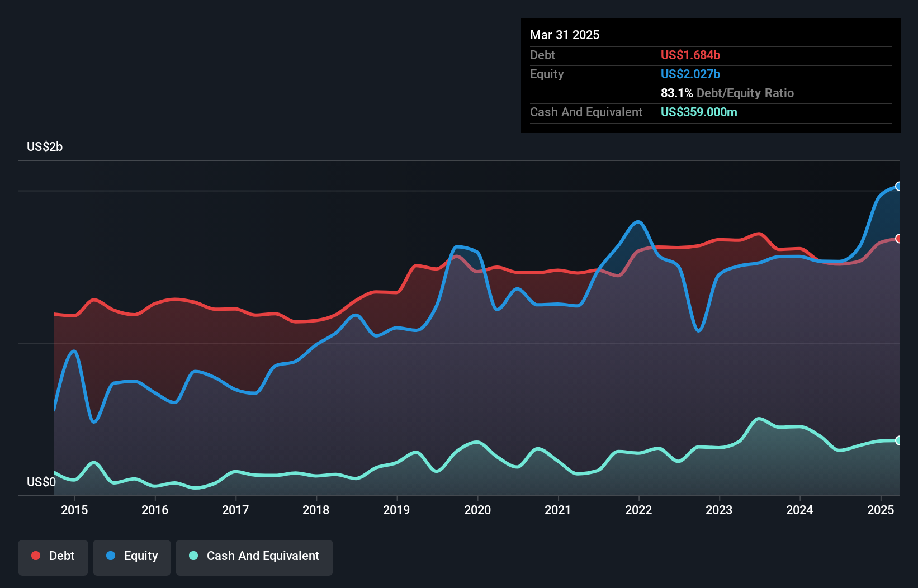Click the US$2.027b Equity value
The height and width of the screenshot is (588, 918).
[x=690, y=74]
